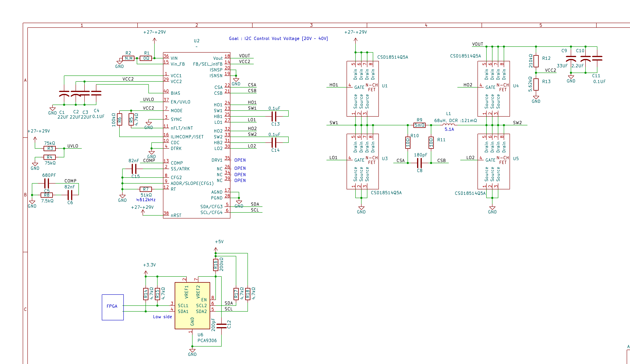Screen dimensions: 630x364
Task: Click the R14 4.7kΩ resistor
Action: pyautogui.click(x=146, y=294)
